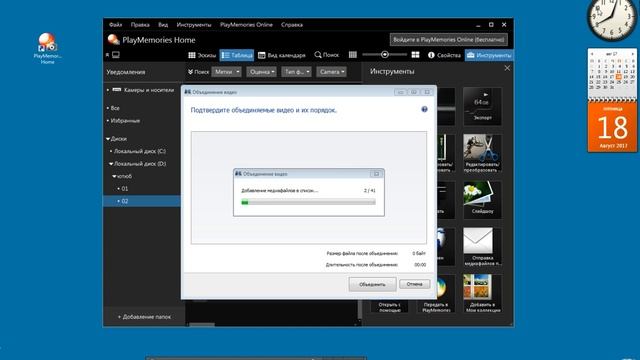Open the Слайдшоу tool tile
The height and width of the screenshot is (360, 640).
pos(482,199)
